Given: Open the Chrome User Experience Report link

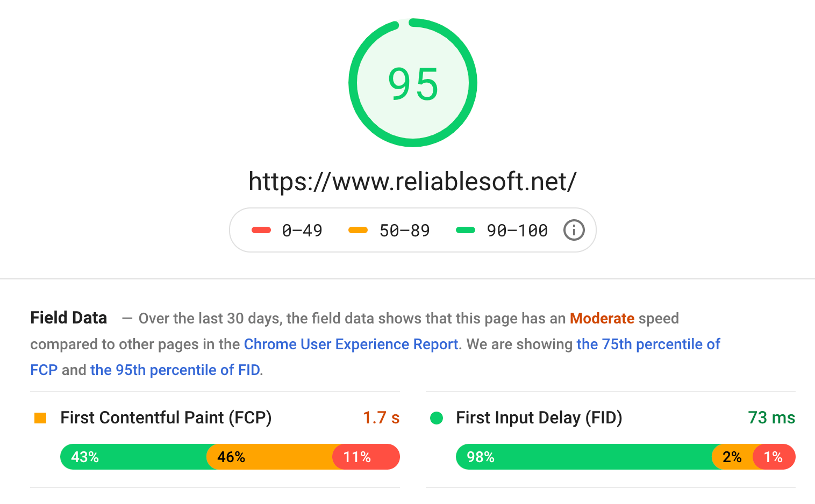Looking at the screenshot, I should click(x=351, y=344).
